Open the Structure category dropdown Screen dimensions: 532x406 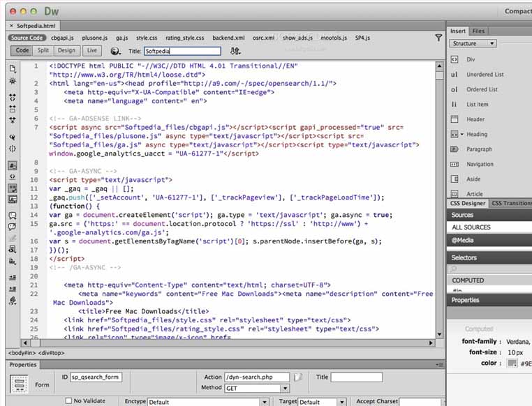click(473, 43)
